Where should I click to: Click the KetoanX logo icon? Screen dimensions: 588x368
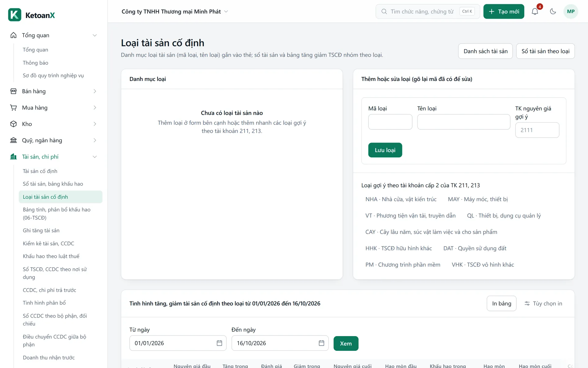15,15
